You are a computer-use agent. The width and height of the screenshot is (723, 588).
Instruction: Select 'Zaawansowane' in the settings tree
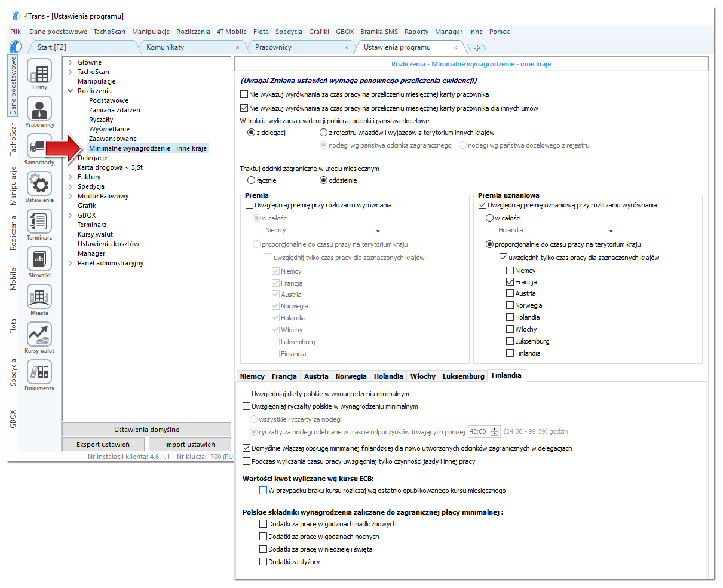(x=113, y=139)
